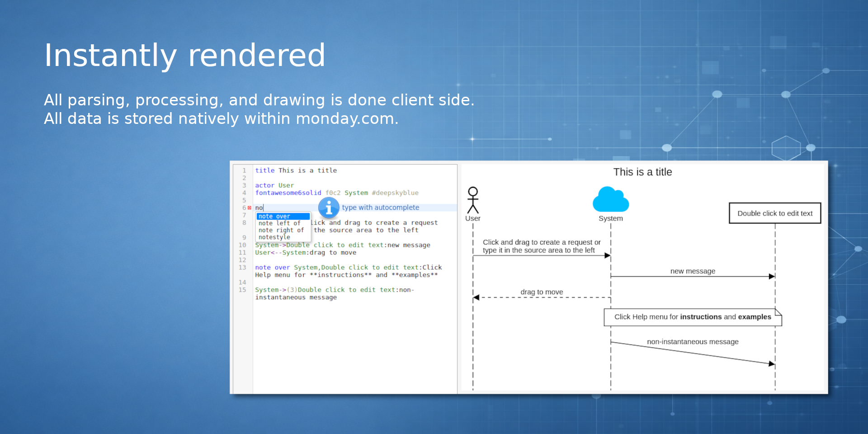
Task: Click the diagram title 'This is a title'
Action: [642, 172]
